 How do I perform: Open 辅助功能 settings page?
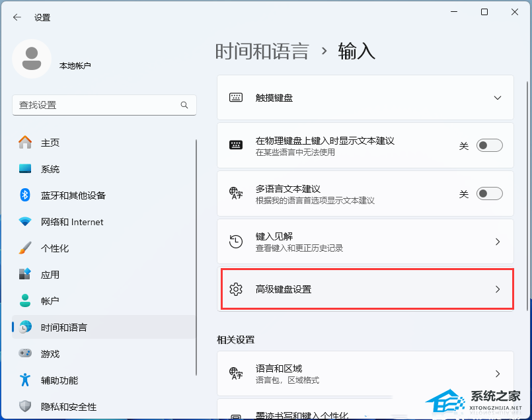point(104,380)
